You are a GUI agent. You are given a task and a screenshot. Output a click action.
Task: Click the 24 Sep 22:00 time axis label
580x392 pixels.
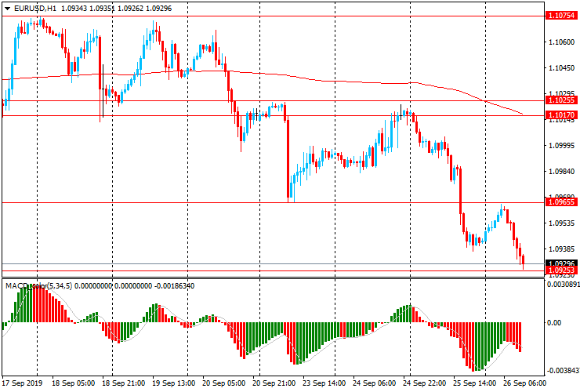pyautogui.click(x=425, y=383)
